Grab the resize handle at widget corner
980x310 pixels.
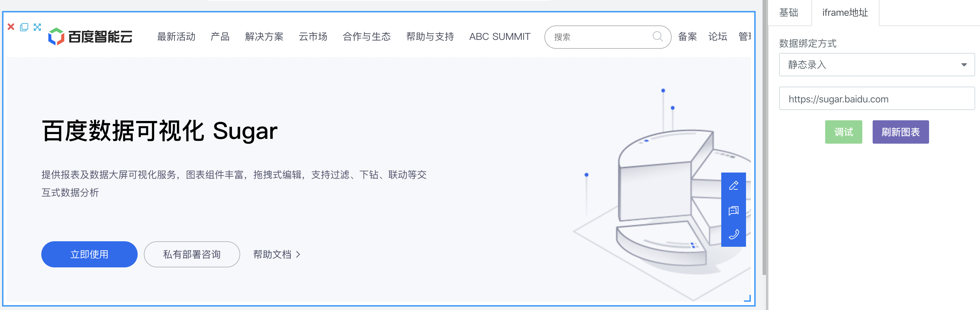747,299
